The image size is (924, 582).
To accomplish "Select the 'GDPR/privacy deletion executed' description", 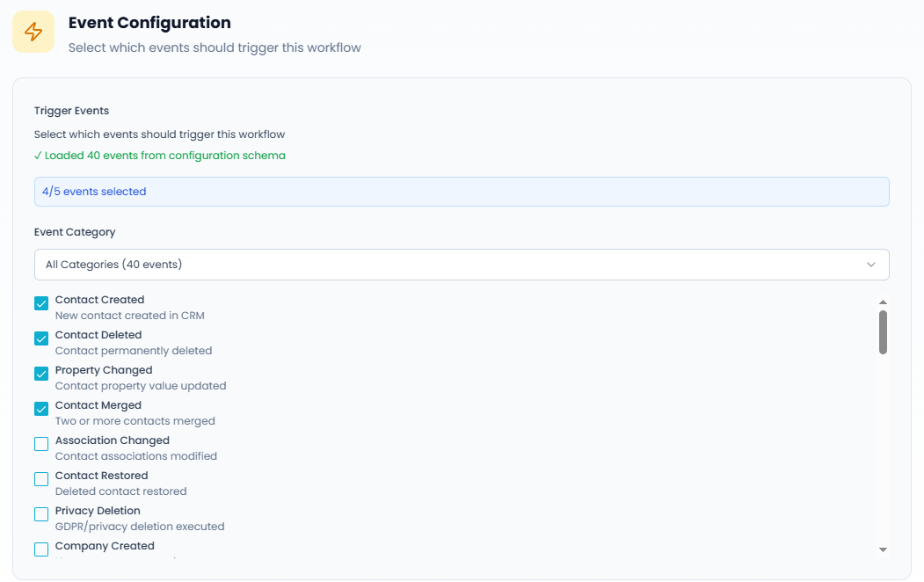I will 140,527.
